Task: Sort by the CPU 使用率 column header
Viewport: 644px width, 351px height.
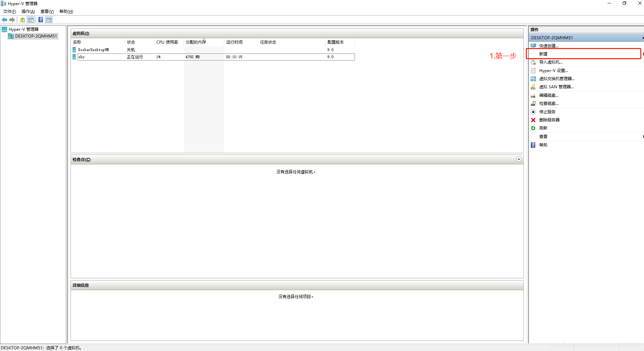Action: (169, 42)
